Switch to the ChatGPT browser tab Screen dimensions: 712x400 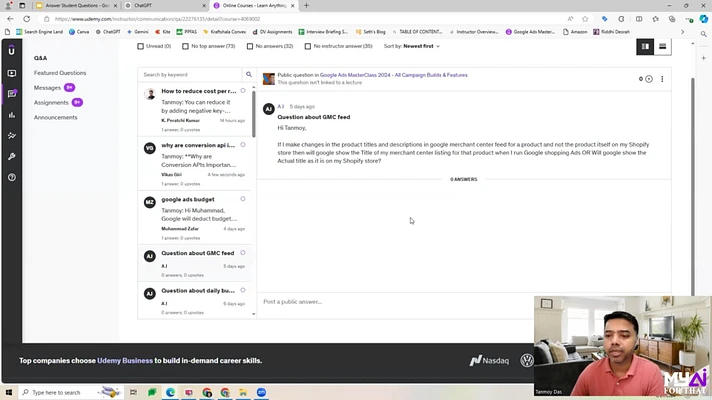point(164,5)
